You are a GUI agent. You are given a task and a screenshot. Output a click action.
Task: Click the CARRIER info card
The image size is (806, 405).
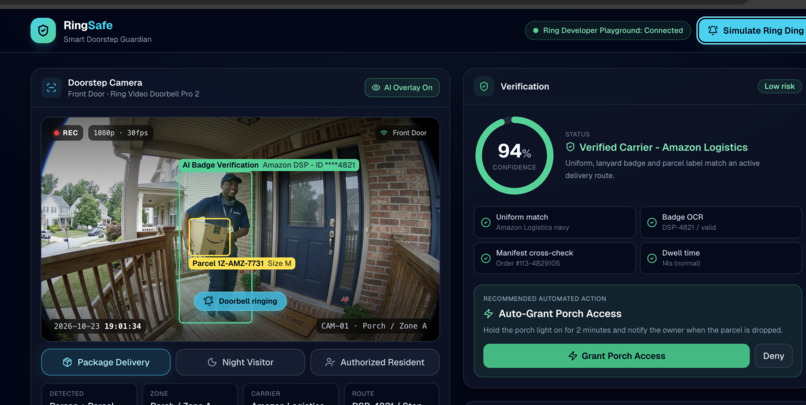(290, 395)
